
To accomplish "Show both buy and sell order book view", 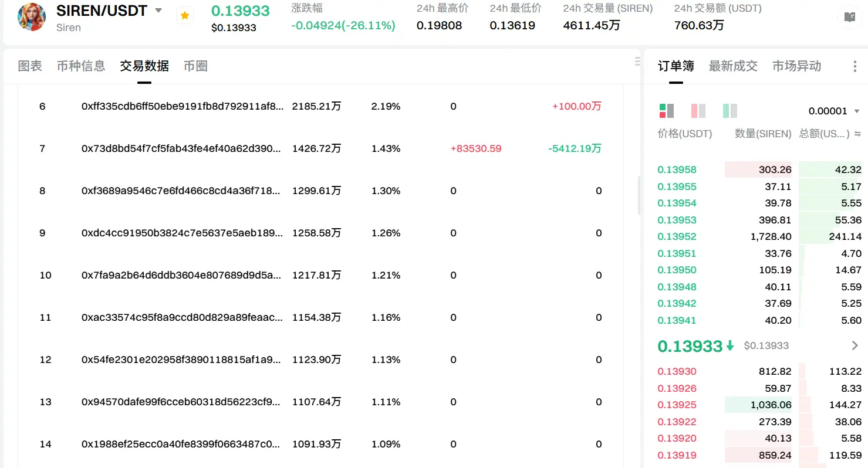I will tap(667, 111).
